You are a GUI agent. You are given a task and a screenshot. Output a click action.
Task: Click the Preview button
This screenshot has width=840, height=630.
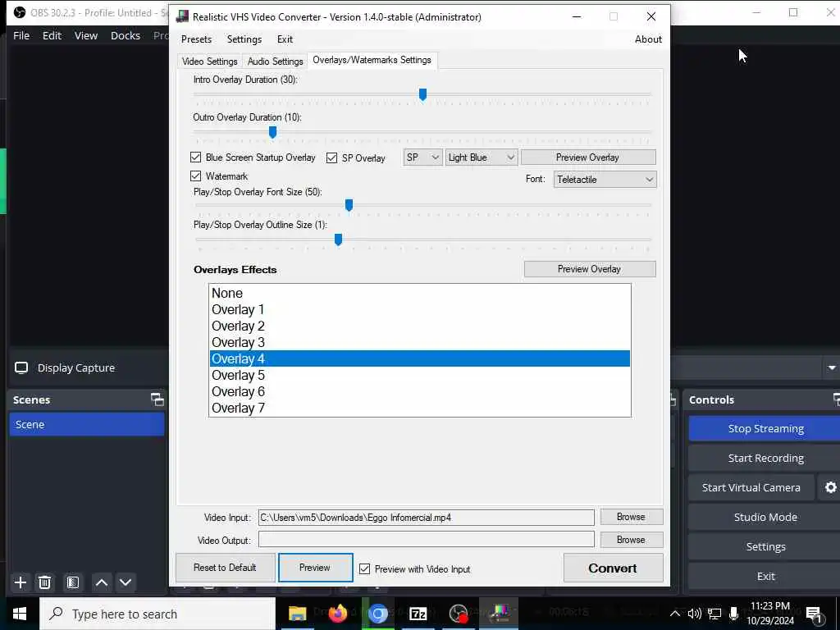click(x=315, y=568)
